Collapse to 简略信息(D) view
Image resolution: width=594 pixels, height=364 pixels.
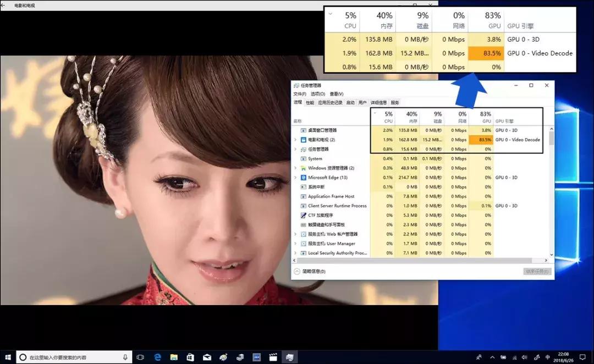(310, 272)
